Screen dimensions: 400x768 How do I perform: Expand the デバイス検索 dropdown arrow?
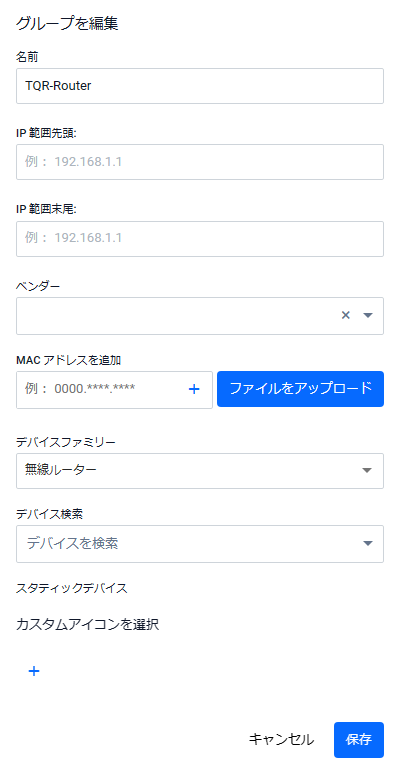click(x=368, y=543)
